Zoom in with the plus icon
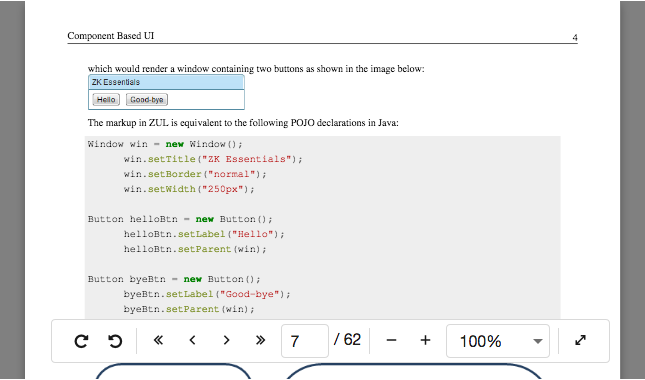 (425, 340)
